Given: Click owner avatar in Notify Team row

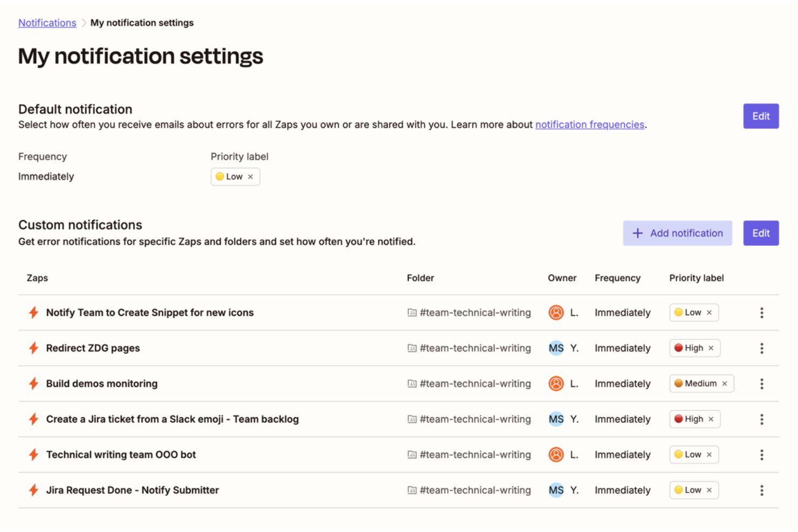Looking at the screenshot, I should tap(556, 313).
